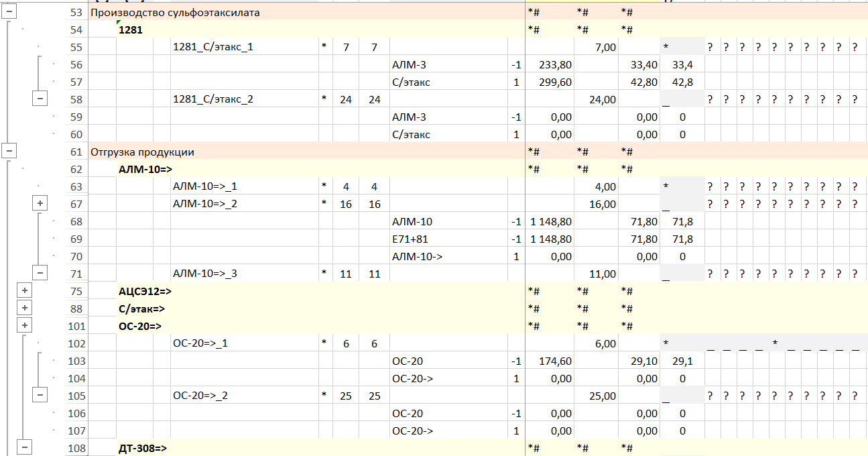Click the cell with value 174,60
This screenshot has height=456, width=868.
point(550,361)
